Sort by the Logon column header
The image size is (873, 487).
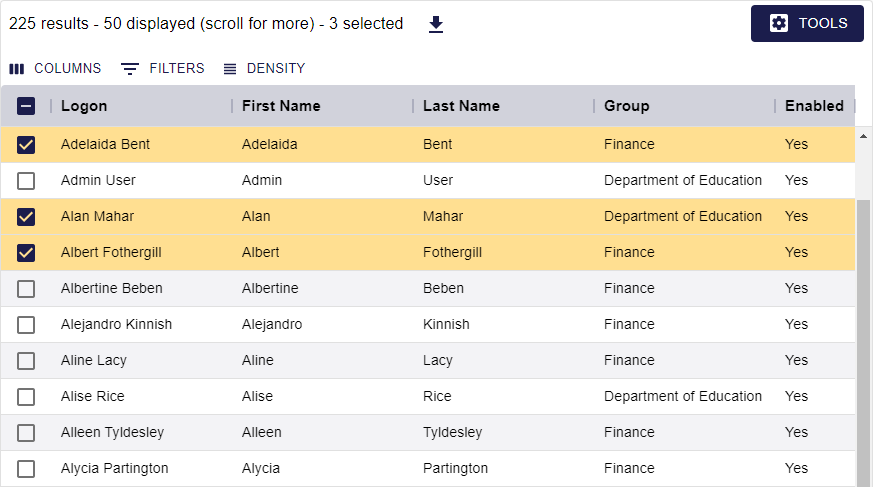point(84,106)
